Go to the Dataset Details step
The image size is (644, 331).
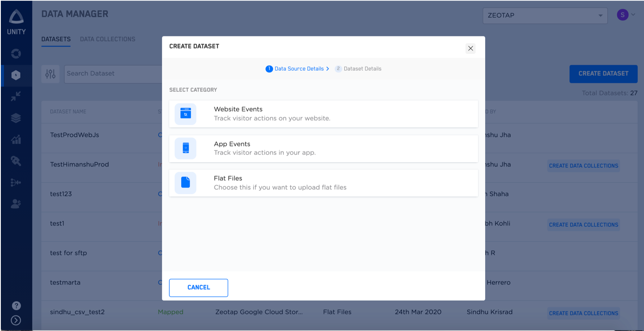tap(358, 69)
